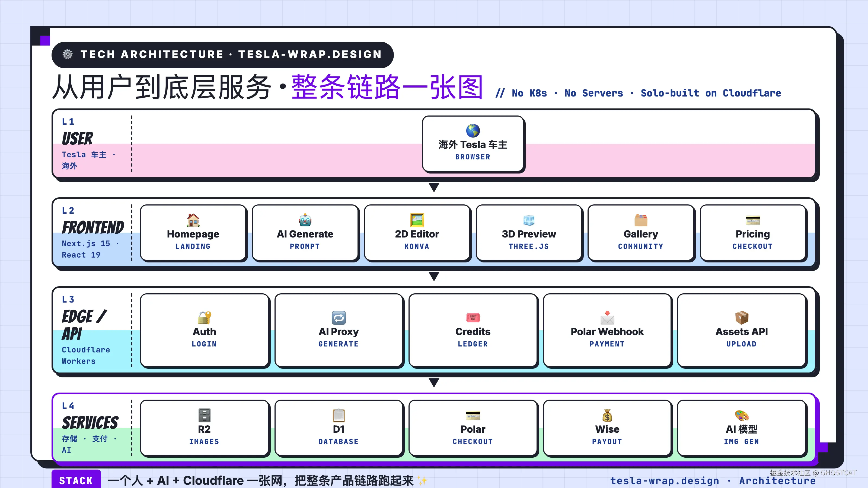
Task: Click the credit card icon on Pricing
Action: [x=752, y=220]
